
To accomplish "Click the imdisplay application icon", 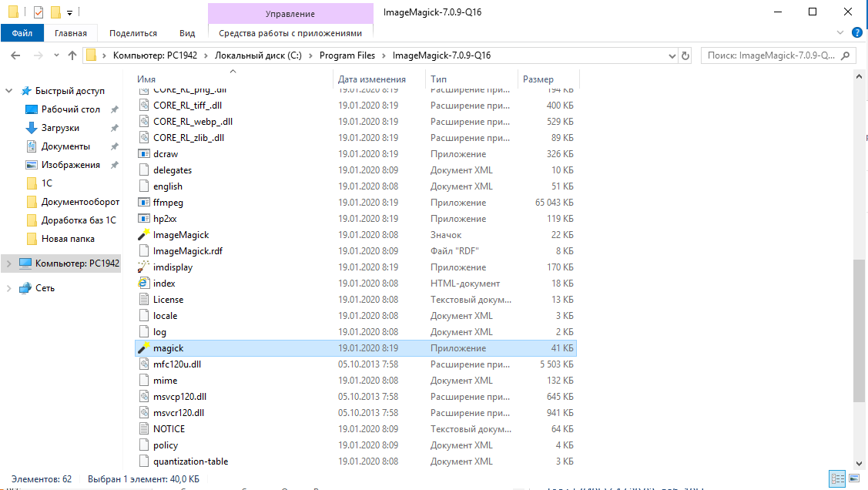I will click(143, 267).
